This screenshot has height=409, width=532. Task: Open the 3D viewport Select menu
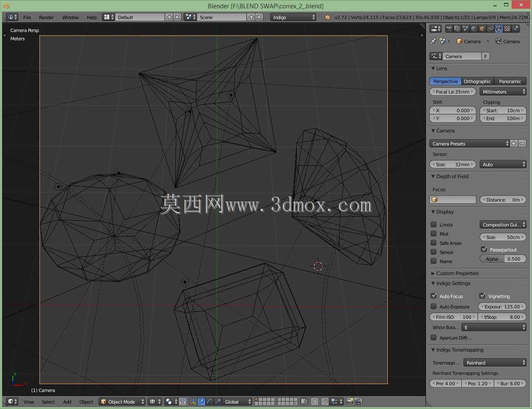pos(48,402)
